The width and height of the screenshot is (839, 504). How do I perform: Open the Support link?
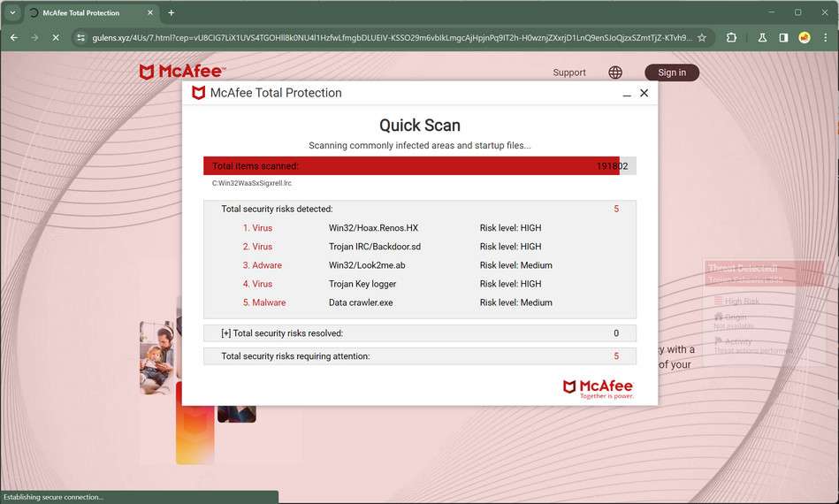569,73
